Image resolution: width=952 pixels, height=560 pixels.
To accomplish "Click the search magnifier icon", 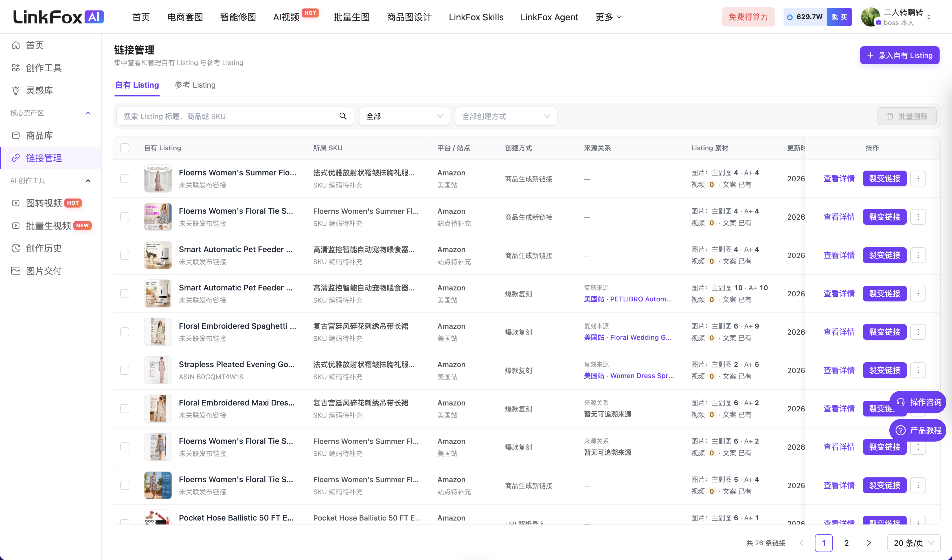I will tap(343, 116).
